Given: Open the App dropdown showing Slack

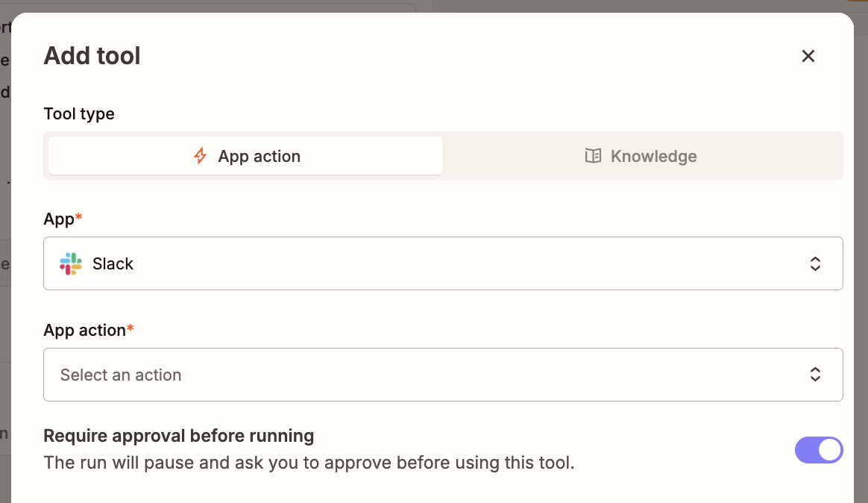Looking at the screenshot, I should click(x=443, y=263).
